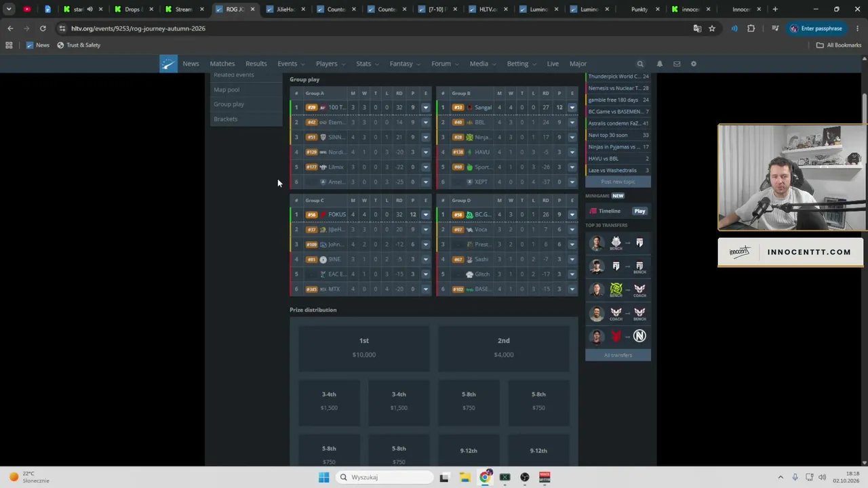Open the messages envelope icon
868x488 pixels.
click(677, 64)
